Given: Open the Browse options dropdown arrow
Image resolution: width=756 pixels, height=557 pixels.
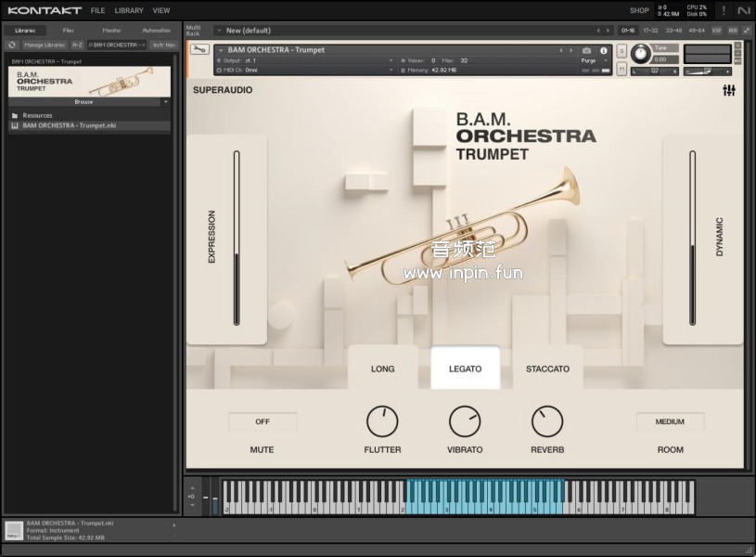Looking at the screenshot, I should coord(165,102).
